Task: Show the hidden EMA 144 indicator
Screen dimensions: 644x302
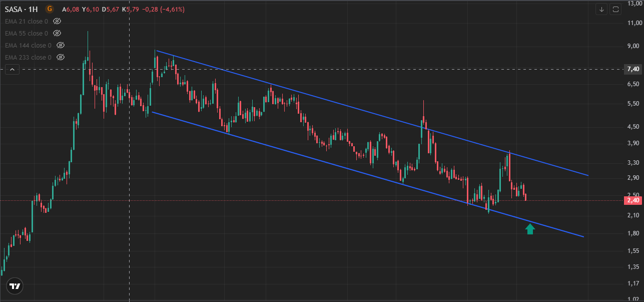Action: [61, 45]
